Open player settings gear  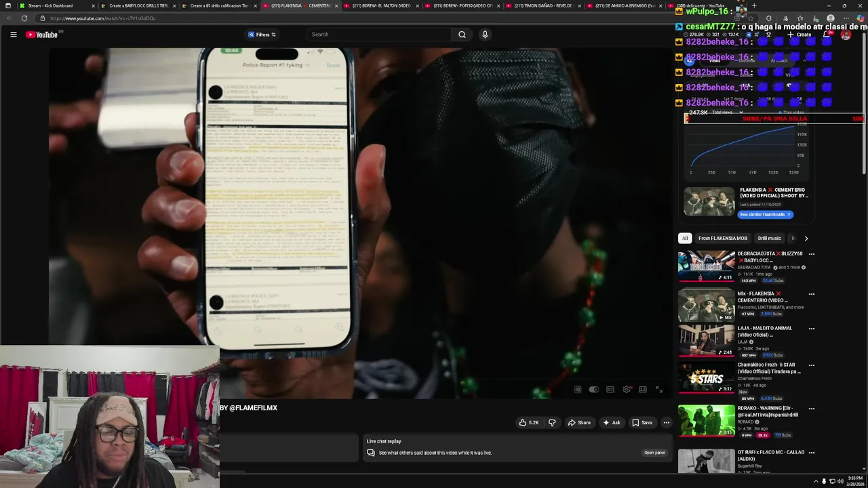[x=627, y=390]
